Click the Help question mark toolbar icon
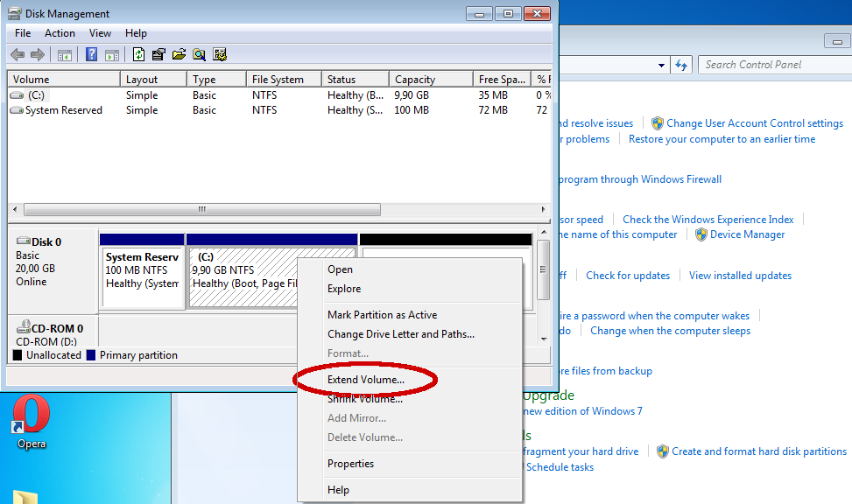The width and height of the screenshot is (852, 504). click(91, 55)
